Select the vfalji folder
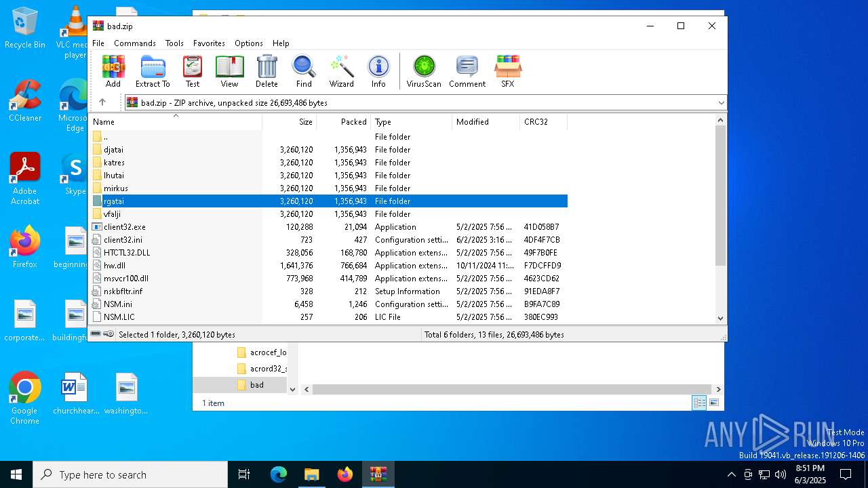Image resolution: width=868 pixels, height=488 pixels. click(x=328, y=214)
